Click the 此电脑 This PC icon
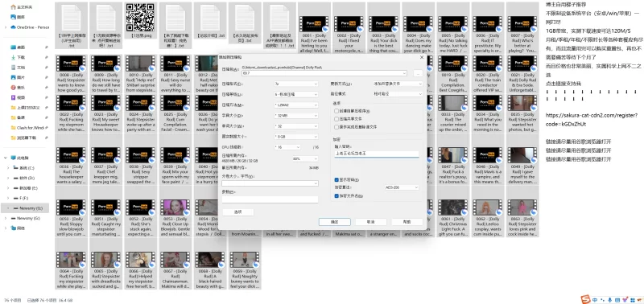 pos(14,158)
